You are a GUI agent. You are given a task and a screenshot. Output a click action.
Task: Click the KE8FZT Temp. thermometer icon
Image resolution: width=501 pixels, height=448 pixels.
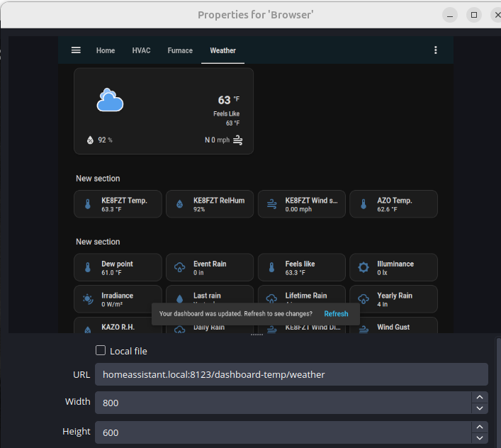coord(88,204)
